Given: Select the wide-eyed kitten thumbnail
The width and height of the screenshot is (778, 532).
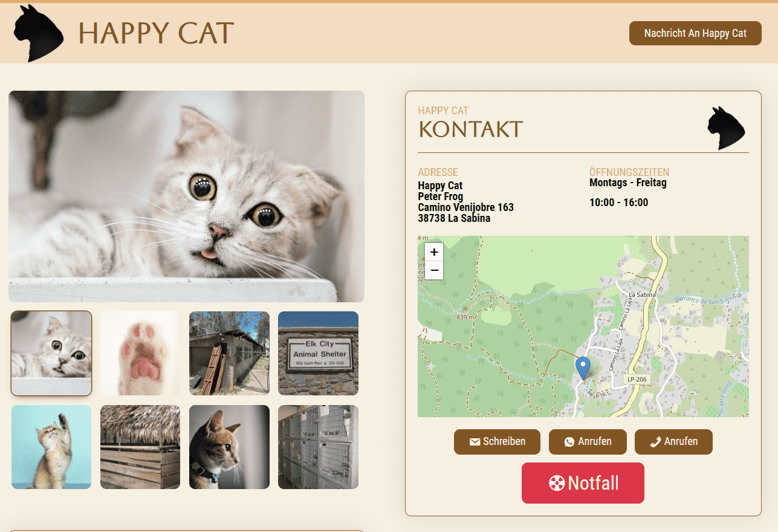Looking at the screenshot, I should point(51,353).
